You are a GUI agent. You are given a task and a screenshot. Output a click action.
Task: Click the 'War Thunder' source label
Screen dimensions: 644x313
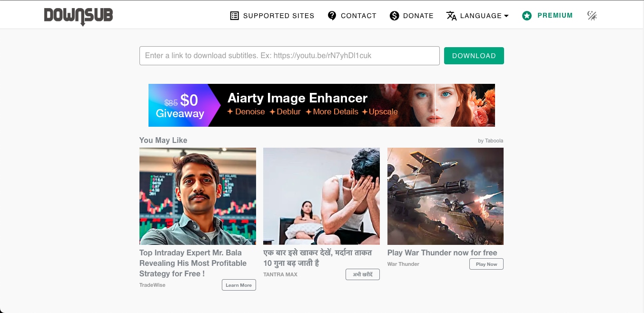point(403,264)
